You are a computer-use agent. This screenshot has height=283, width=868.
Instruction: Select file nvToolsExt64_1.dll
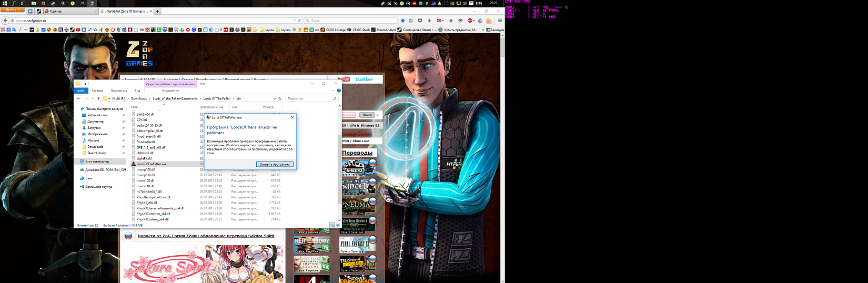pyautogui.click(x=149, y=191)
